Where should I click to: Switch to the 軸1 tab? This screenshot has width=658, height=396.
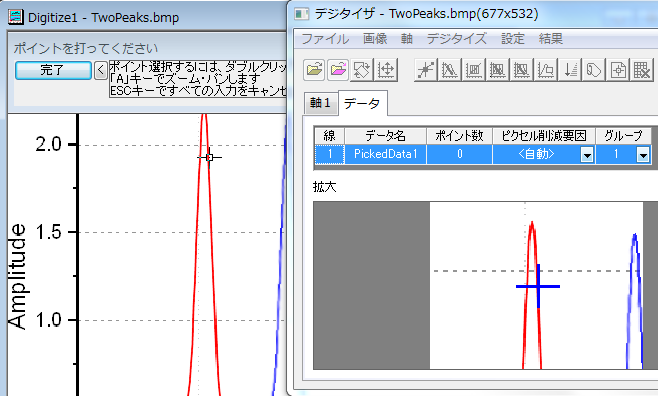tap(320, 103)
